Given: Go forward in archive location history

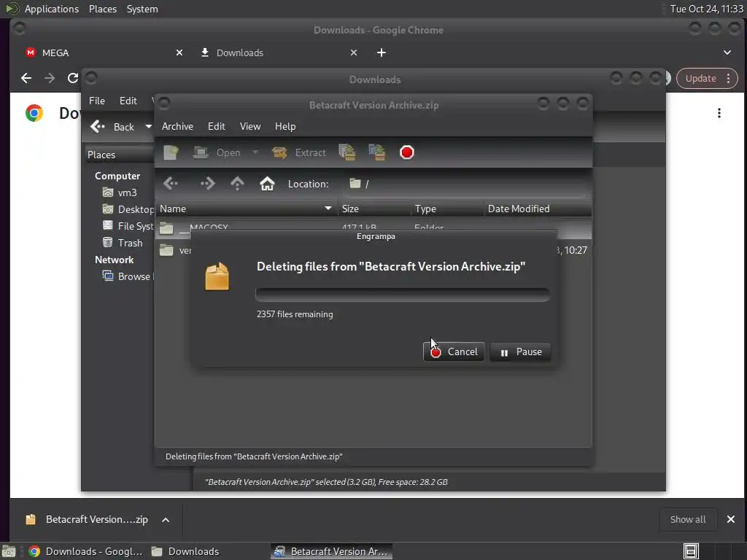Looking at the screenshot, I should pyautogui.click(x=207, y=184).
